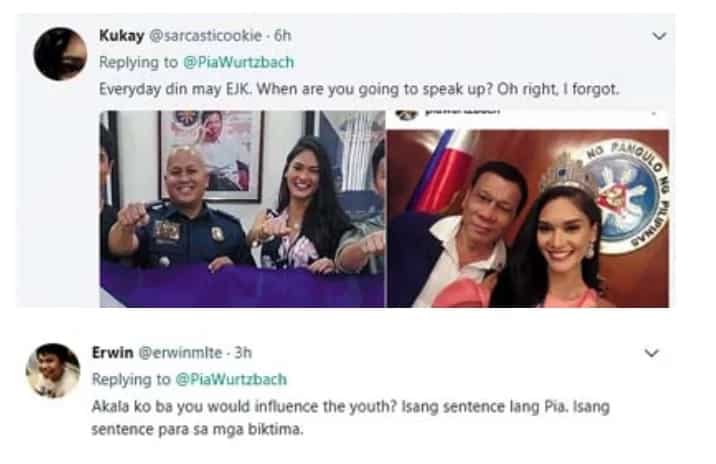
Task: Open the 3h timestamp on Erwin's tweet
Action: 243,353
